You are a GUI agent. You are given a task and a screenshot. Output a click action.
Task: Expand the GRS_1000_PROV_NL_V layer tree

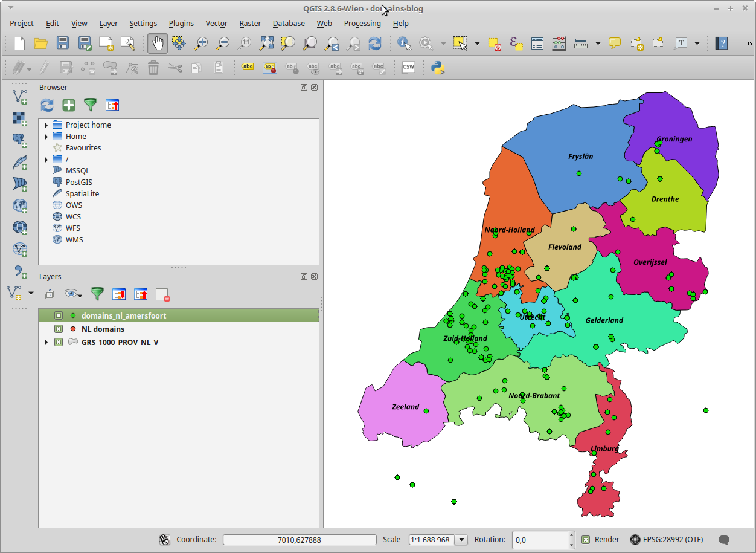[x=46, y=343]
